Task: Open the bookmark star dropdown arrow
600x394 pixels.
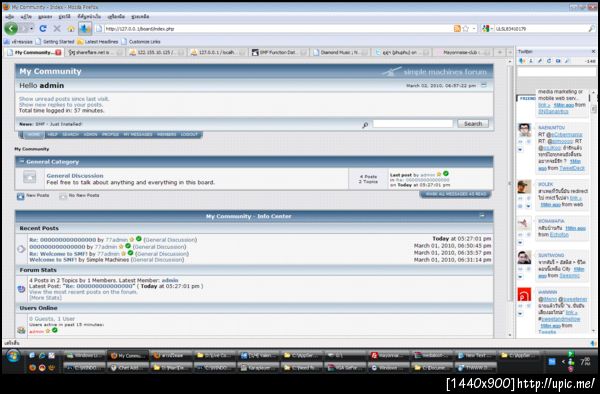Action: pos(474,29)
